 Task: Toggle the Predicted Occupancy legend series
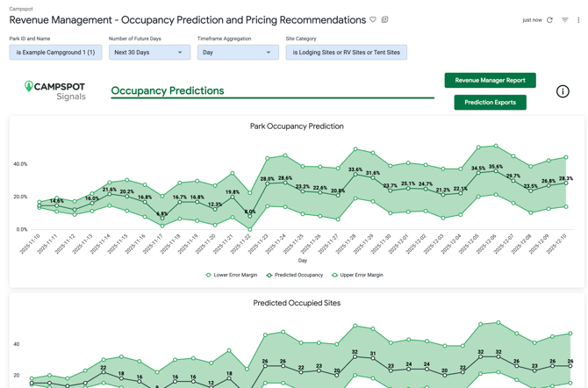point(295,276)
